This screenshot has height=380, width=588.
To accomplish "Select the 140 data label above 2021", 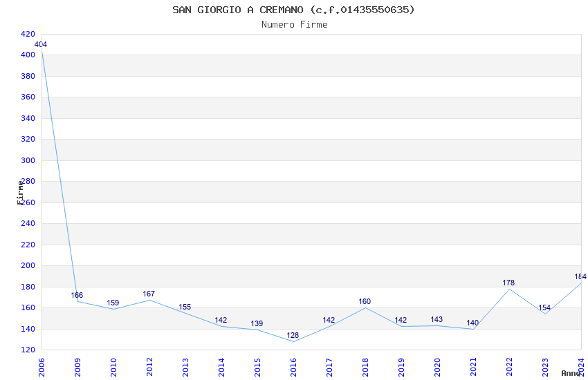I will [472, 323].
